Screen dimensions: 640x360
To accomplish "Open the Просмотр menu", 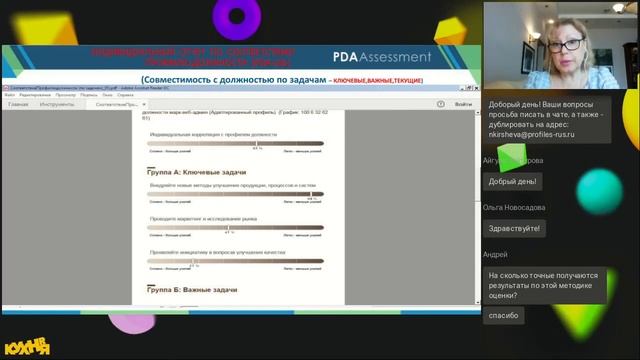I will coord(66,95).
